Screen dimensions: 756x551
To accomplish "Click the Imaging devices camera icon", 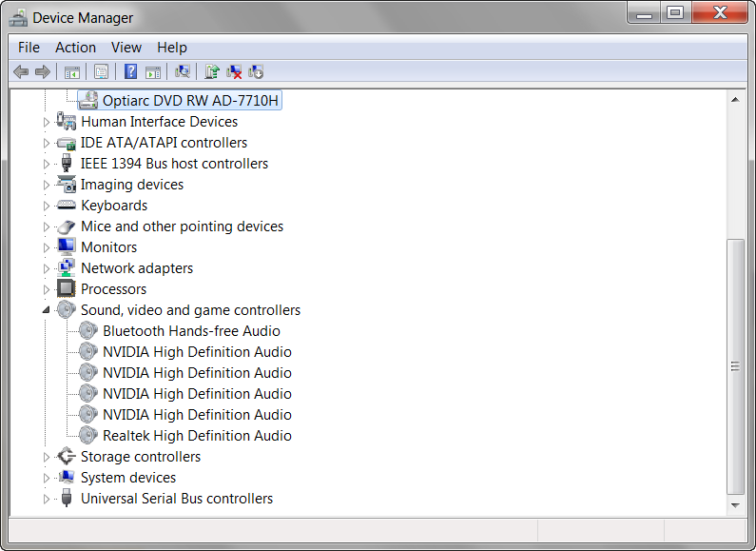I will 66,185.
